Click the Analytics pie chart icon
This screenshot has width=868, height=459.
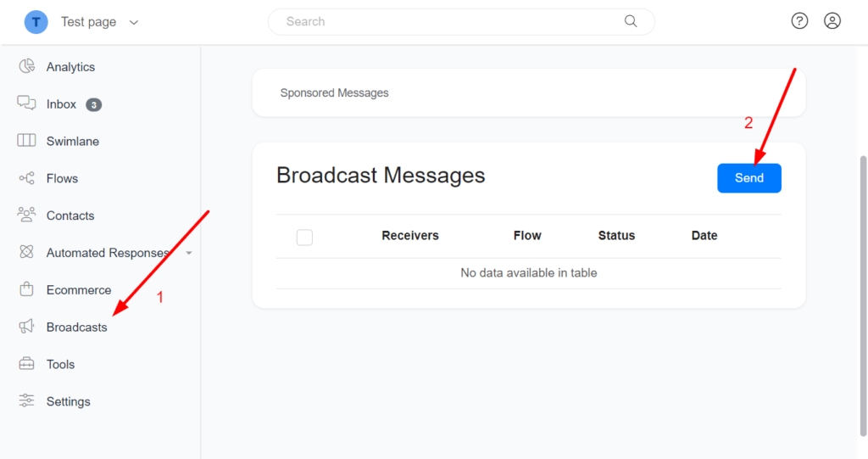click(x=26, y=67)
